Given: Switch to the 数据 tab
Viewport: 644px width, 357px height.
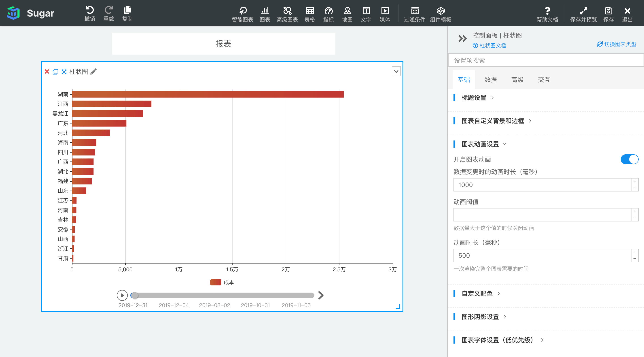Looking at the screenshot, I should tap(490, 80).
